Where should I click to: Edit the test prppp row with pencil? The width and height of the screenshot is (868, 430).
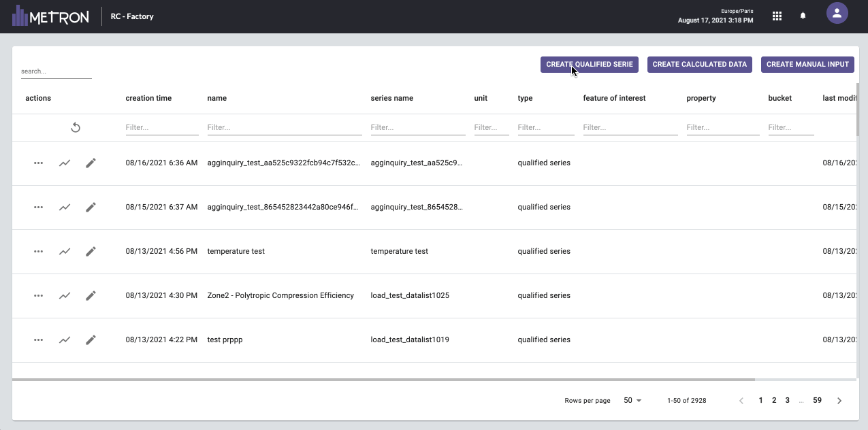(x=91, y=340)
